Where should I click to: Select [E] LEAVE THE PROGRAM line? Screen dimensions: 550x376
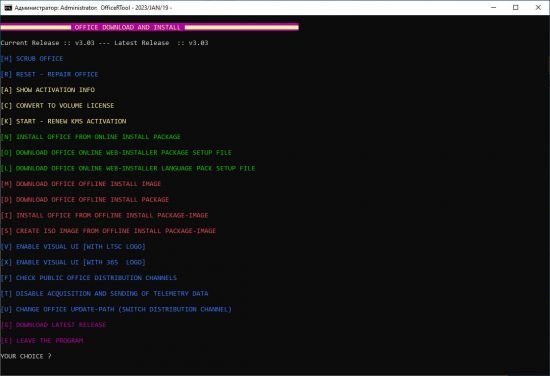42,341
